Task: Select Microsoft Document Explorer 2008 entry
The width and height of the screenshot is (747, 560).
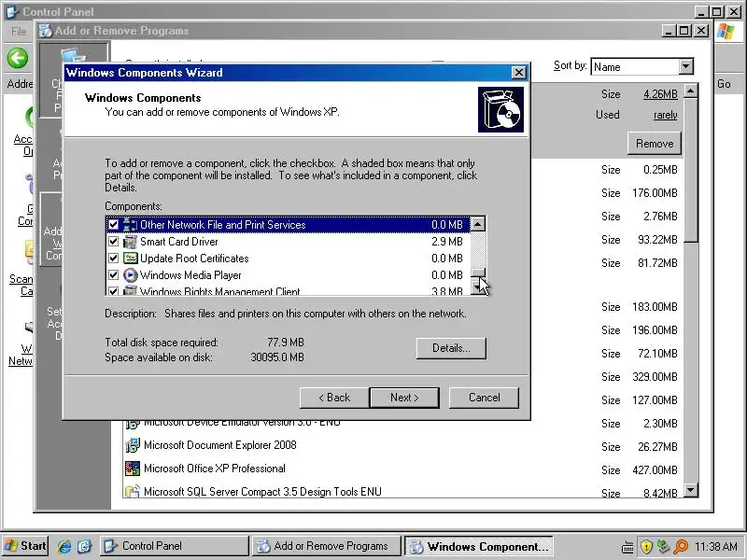Action: pos(220,445)
